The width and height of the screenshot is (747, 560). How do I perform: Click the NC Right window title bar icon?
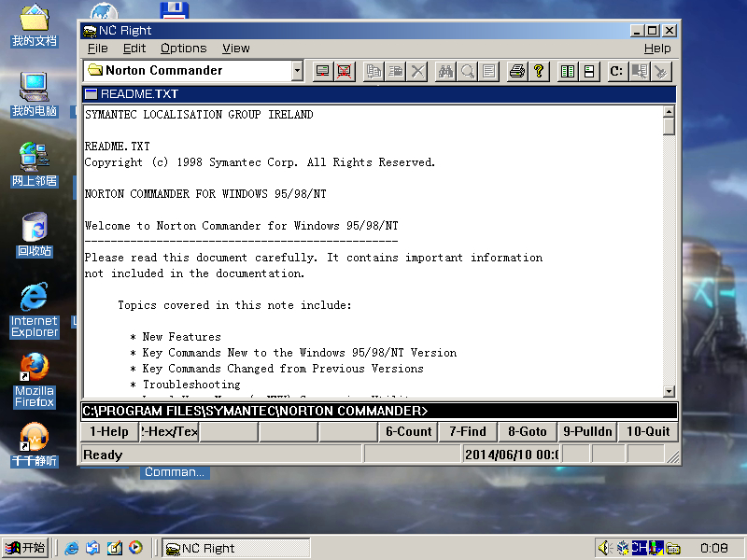click(x=90, y=31)
